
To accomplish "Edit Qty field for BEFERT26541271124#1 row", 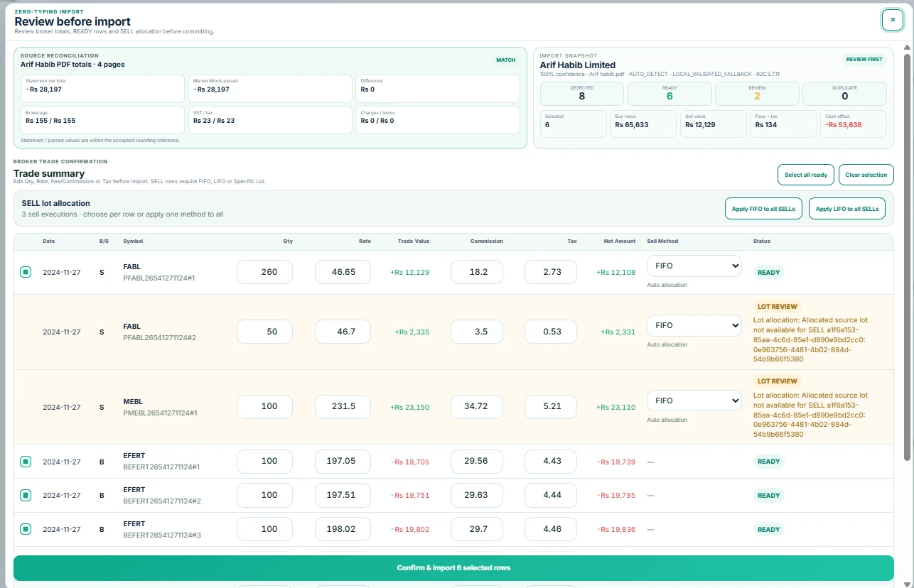I will [264, 462].
